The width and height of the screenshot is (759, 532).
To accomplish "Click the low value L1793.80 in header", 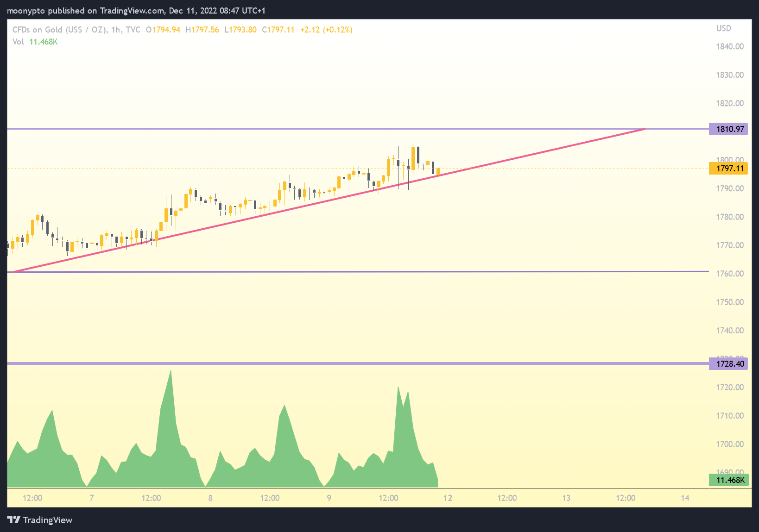I will [x=240, y=30].
